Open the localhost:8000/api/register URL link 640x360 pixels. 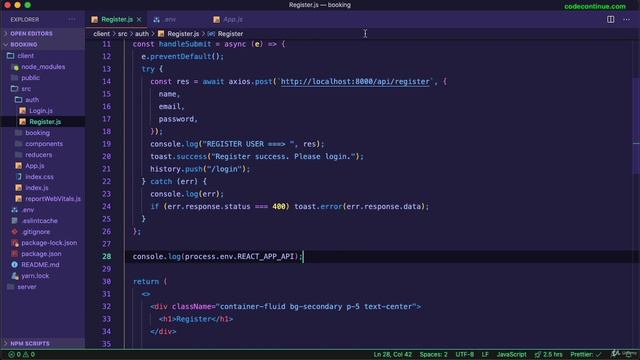point(355,82)
